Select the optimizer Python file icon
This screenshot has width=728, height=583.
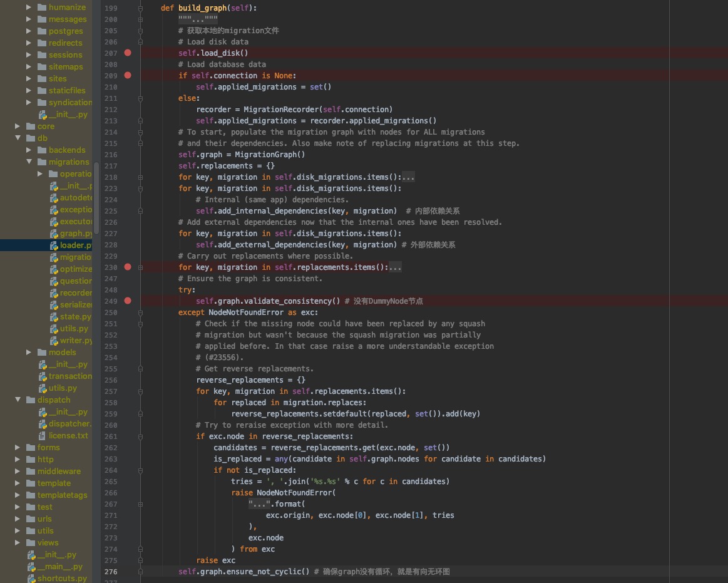pos(54,269)
